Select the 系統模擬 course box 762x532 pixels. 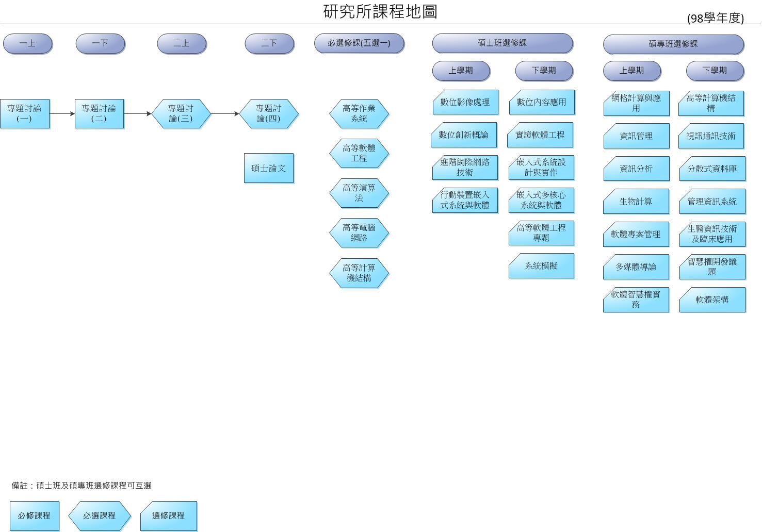[x=541, y=266]
